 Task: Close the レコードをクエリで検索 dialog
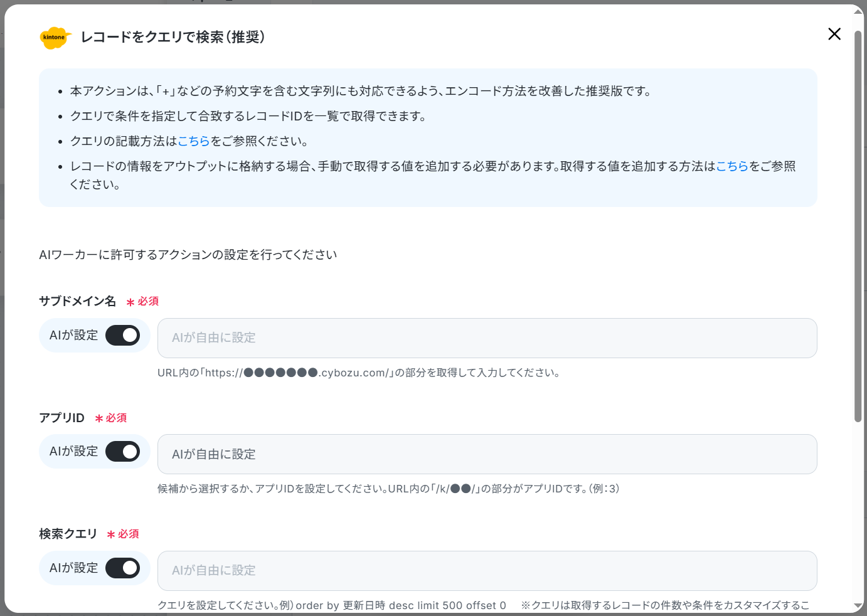pyautogui.click(x=834, y=34)
